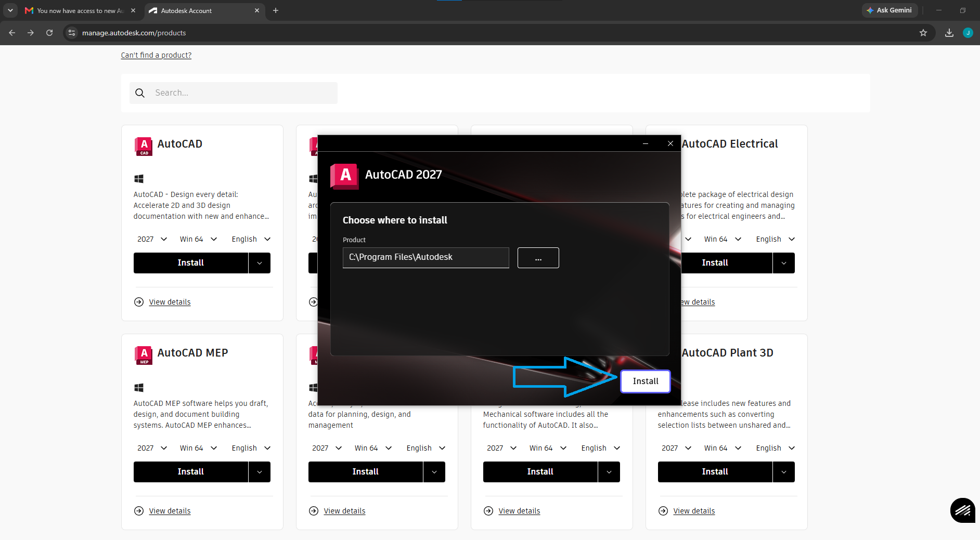The width and height of the screenshot is (980, 540).
Task: Open the Chrome profile avatar J
Action: 968,33
